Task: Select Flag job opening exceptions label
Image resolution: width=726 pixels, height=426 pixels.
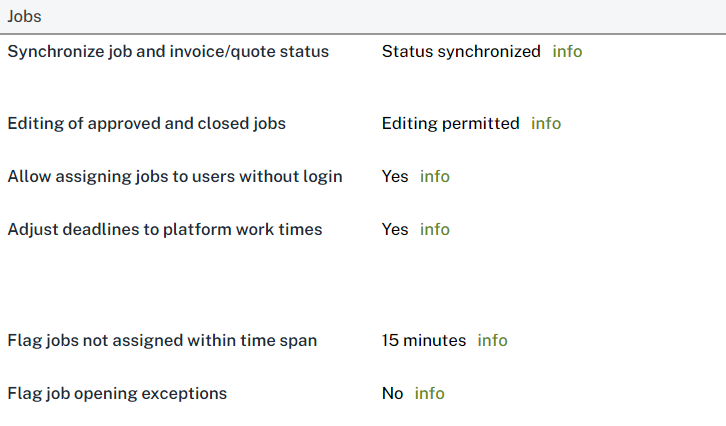Action: 117,393
